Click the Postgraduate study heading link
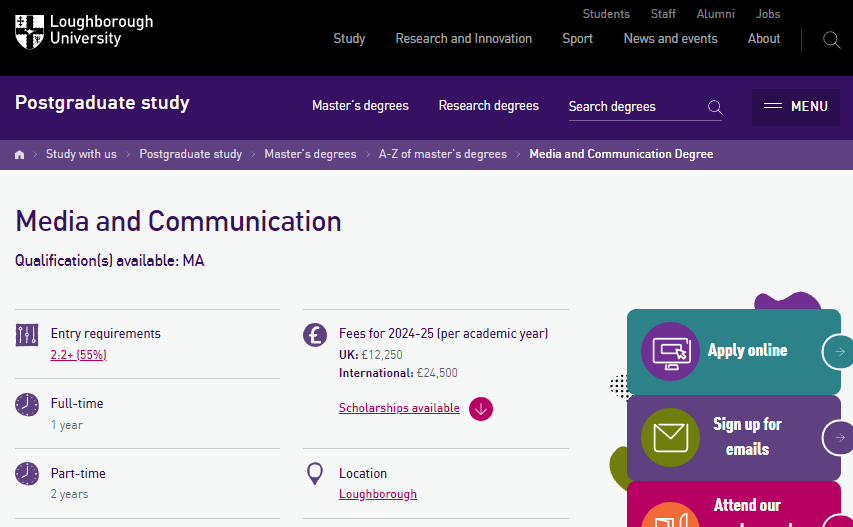 [102, 103]
